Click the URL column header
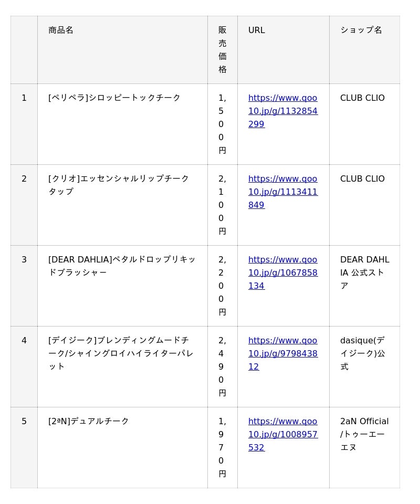The image size is (420, 504). (257, 30)
